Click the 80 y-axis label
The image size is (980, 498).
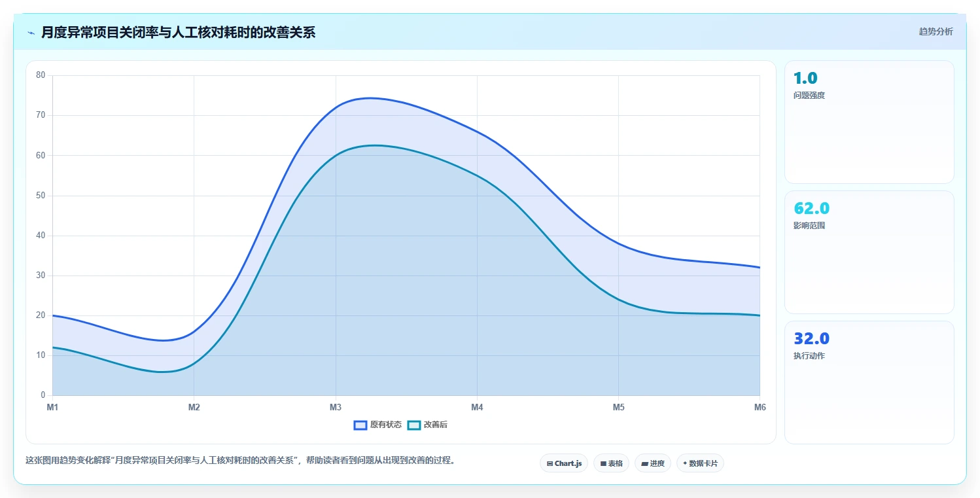pos(41,75)
